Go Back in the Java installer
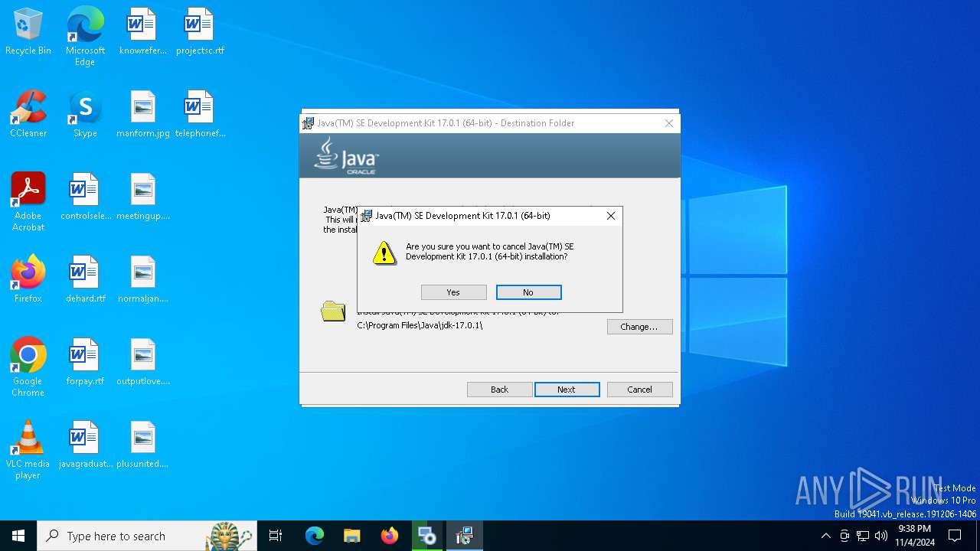980x551 pixels. [x=499, y=390]
